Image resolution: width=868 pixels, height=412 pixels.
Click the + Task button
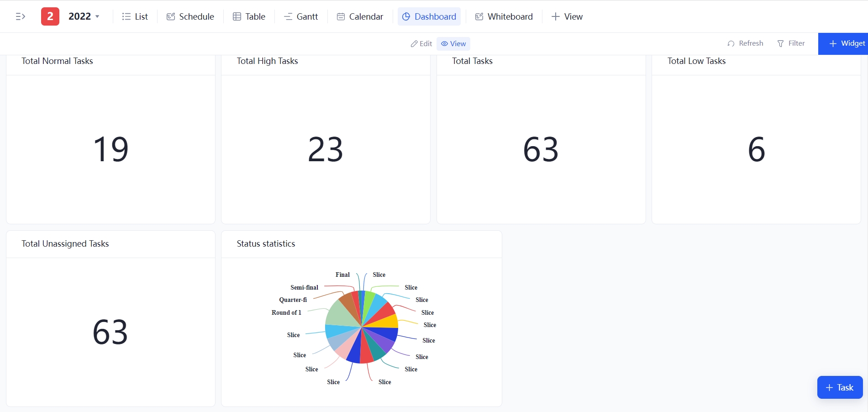pos(840,387)
